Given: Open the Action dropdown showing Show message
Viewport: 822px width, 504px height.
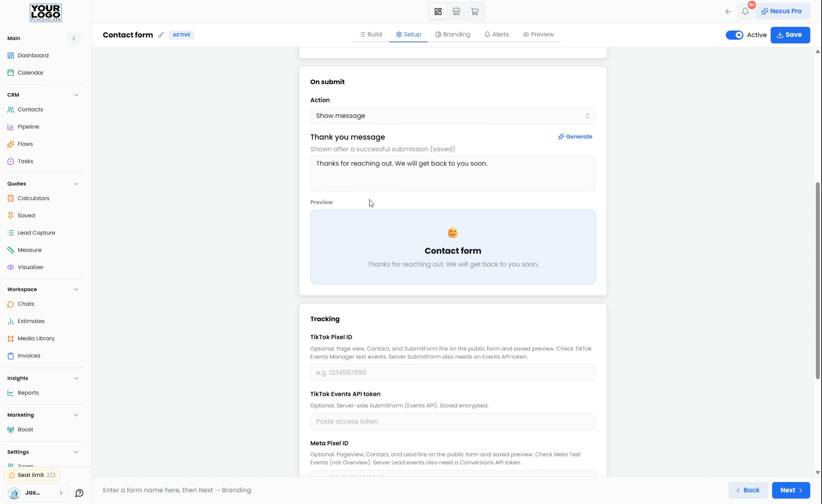Looking at the screenshot, I should tap(453, 116).
